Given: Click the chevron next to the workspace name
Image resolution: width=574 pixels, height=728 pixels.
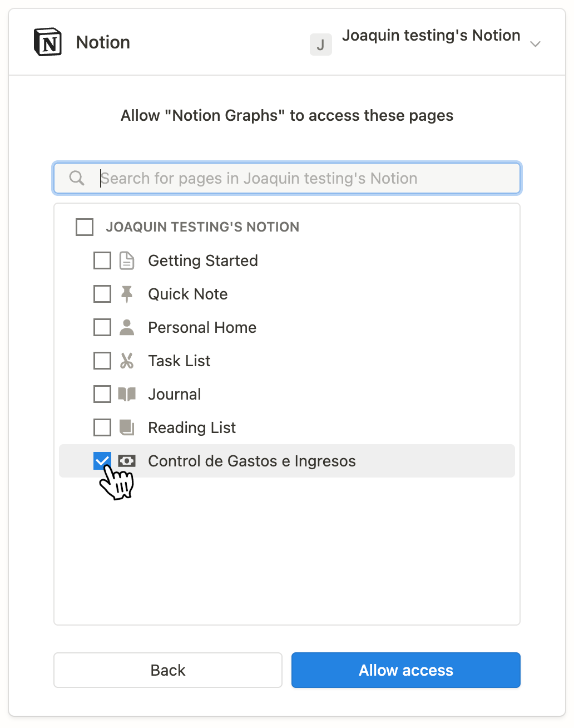Looking at the screenshot, I should pos(535,43).
